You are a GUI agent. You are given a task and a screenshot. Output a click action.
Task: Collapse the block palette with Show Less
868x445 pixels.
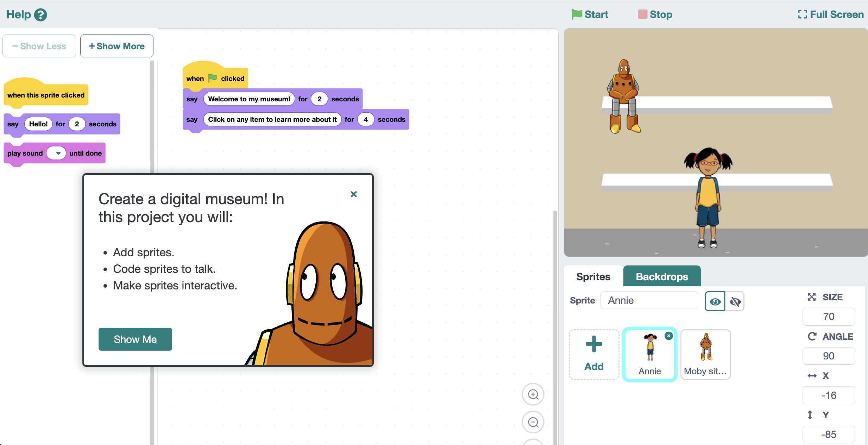coord(39,46)
